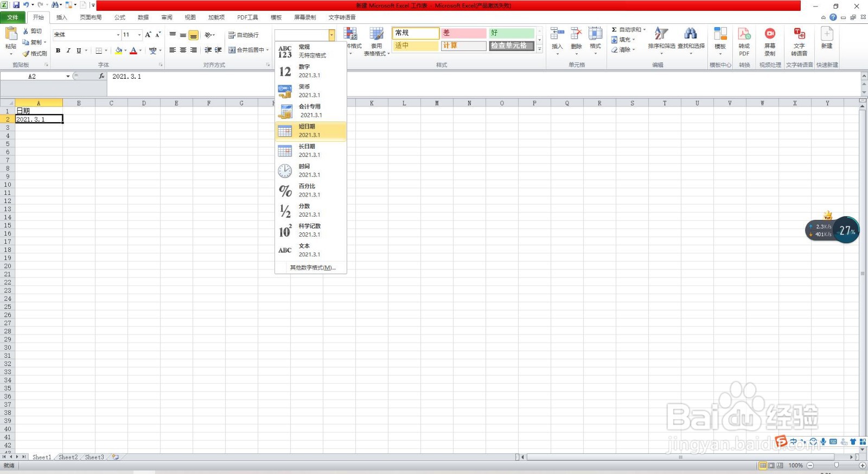Open the Name Box dropdown arrow
Viewport: 868px width, 474px height.
[x=68, y=77]
